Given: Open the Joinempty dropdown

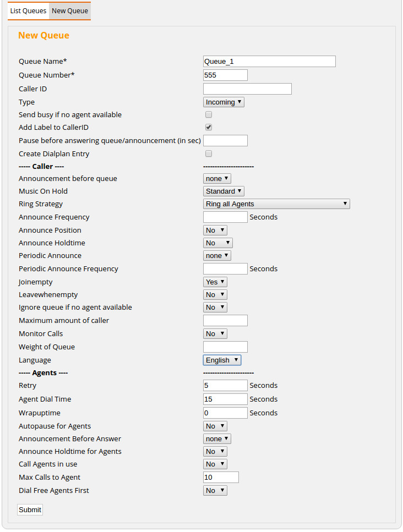Looking at the screenshot, I should click(215, 282).
